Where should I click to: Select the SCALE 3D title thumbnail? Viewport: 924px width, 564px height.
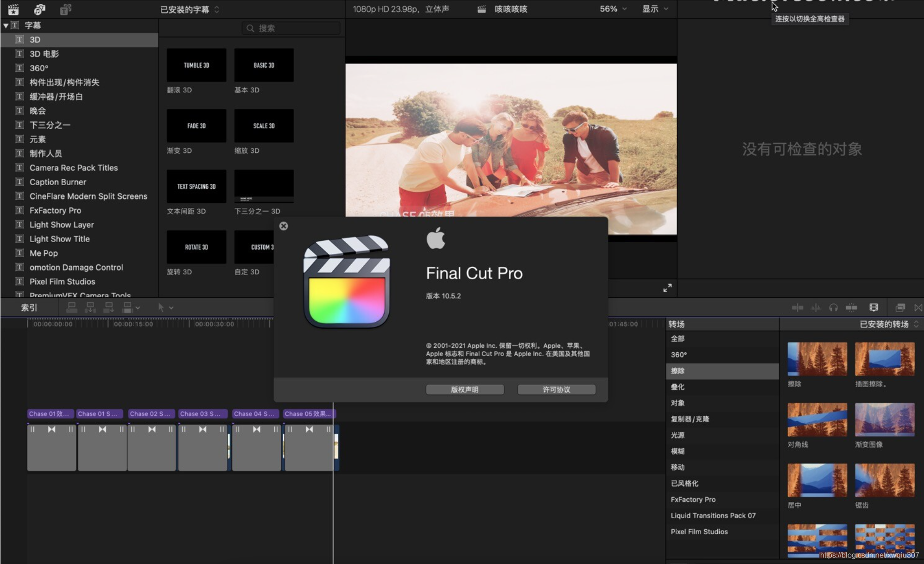click(x=264, y=126)
